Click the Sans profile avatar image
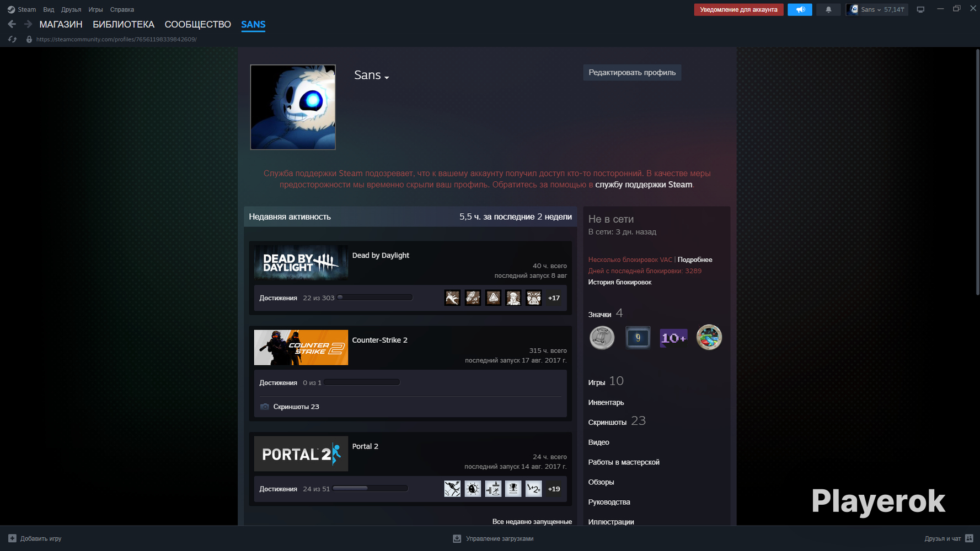980x551 pixels. click(293, 107)
